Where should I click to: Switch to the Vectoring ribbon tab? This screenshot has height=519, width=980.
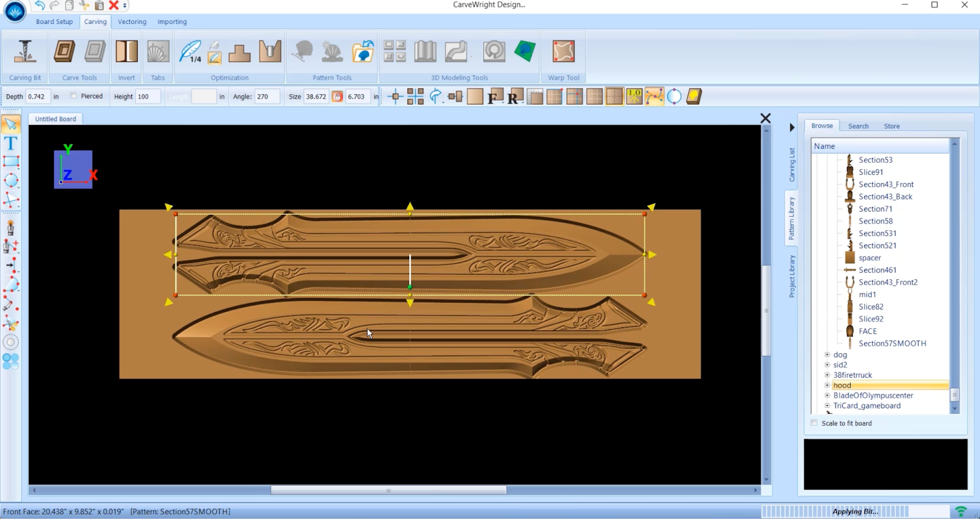click(x=132, y=22)
